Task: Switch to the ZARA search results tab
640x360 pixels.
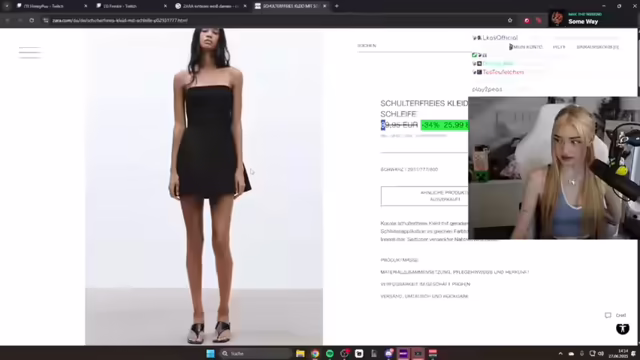Action: click(210, 6)
